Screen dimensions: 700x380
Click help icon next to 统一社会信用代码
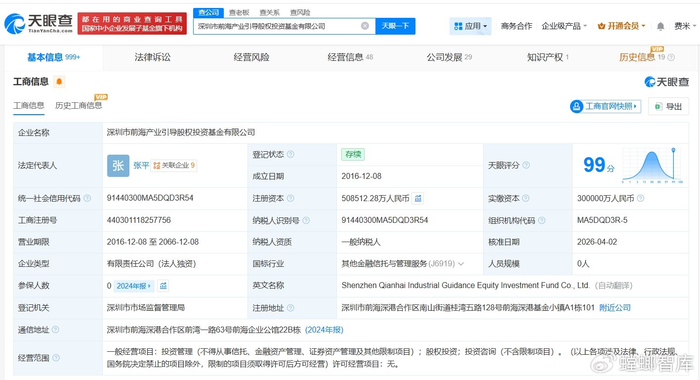point(87,198)
